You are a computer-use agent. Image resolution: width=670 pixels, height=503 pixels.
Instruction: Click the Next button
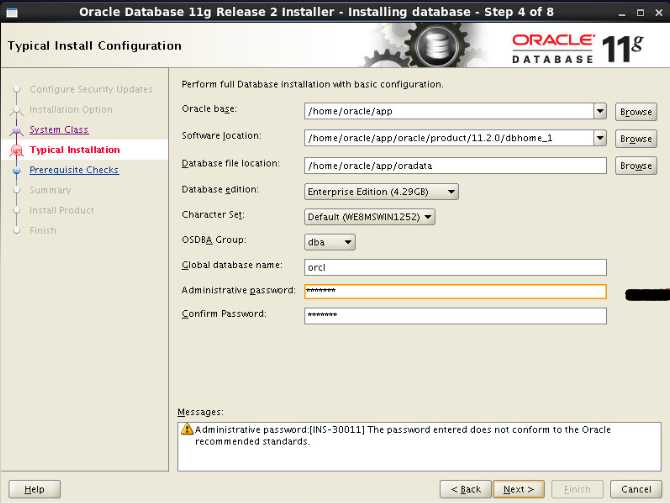tap(519, 489)
